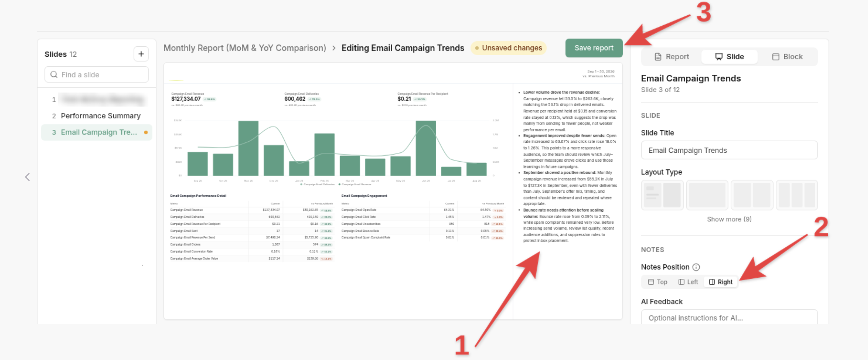Click the $0.21 revenue per recipient value
Screen dimensions: 868x360
[404, 99]
